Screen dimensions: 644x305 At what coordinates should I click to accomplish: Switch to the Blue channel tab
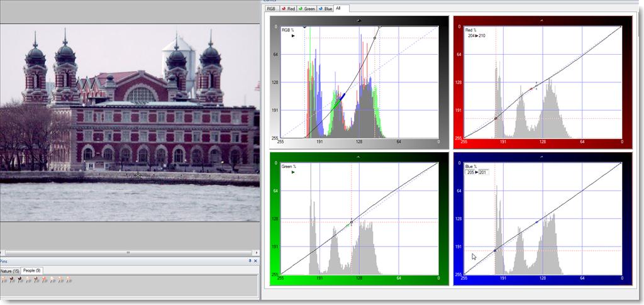325,9
